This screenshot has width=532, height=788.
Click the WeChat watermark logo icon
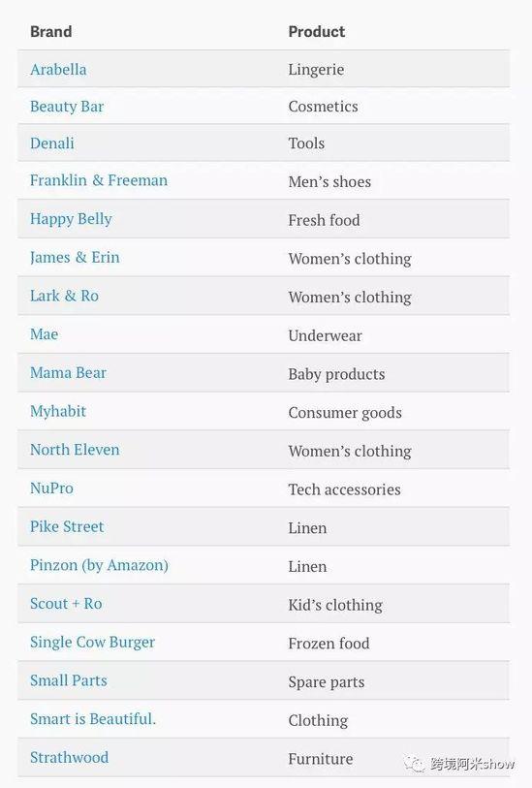click(415, 765)
